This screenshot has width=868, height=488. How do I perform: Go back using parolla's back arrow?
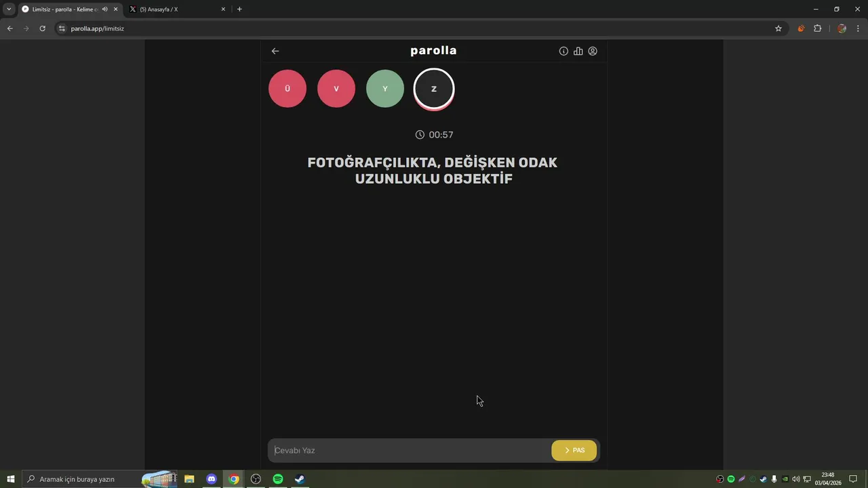coord(275,51)
